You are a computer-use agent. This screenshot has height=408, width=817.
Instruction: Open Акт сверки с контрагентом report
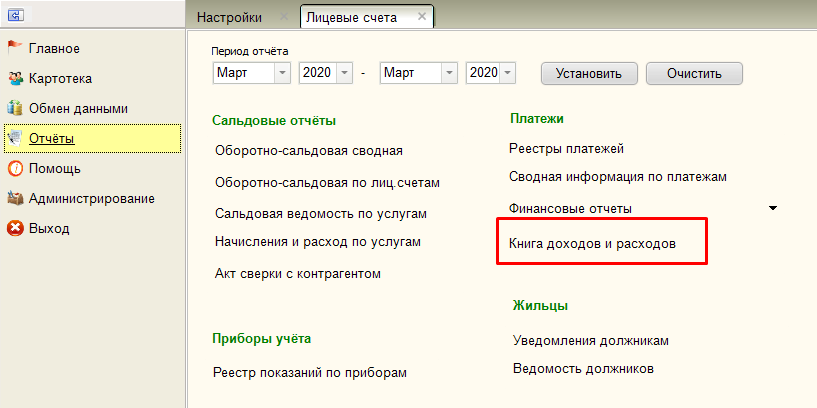point(298,274)
